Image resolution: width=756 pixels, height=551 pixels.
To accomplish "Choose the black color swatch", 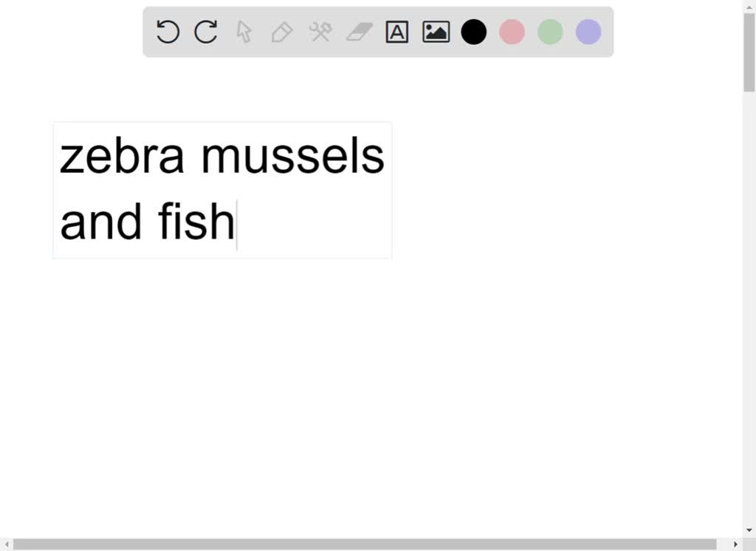I will tap(474, 32).
